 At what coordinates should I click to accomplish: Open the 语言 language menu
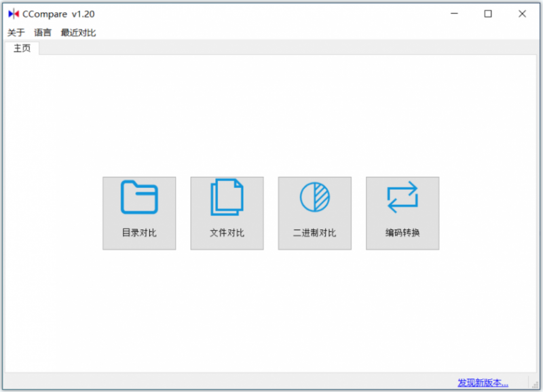pos(43,33)
